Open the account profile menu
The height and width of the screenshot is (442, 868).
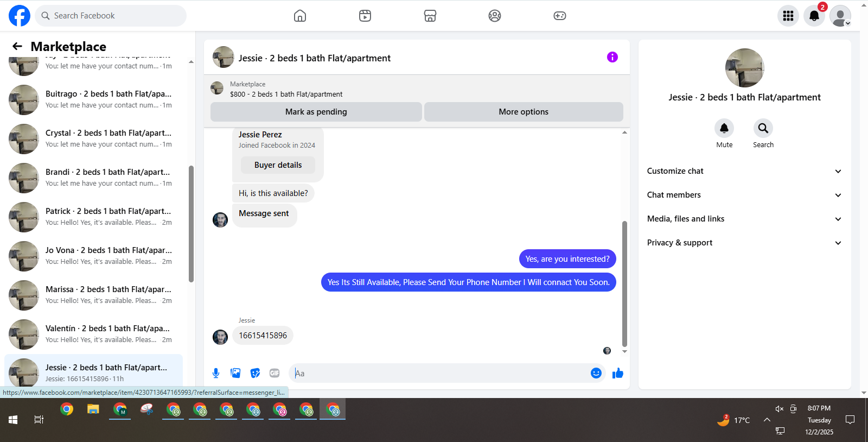[840, 16]
